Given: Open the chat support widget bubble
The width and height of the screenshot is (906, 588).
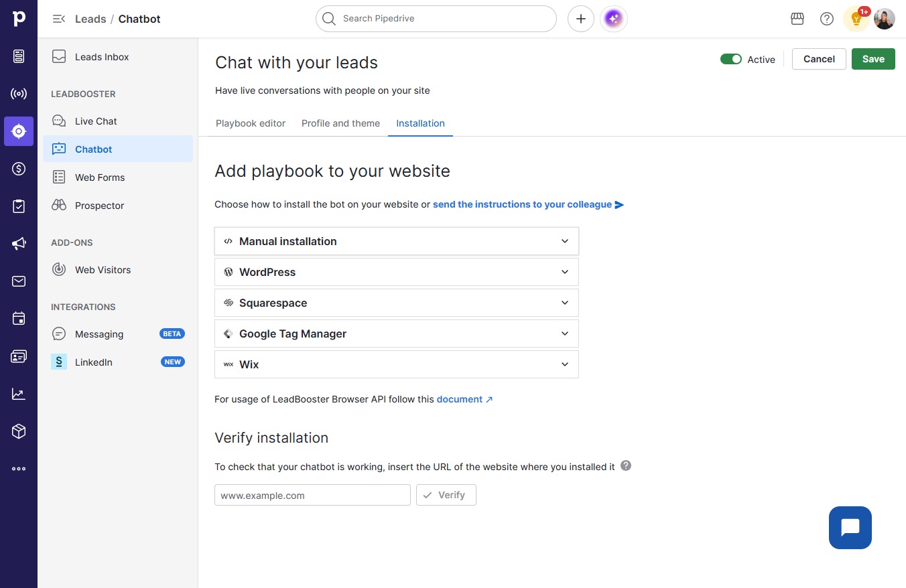Looking at the screenshot, I should (x=850, y=528).
